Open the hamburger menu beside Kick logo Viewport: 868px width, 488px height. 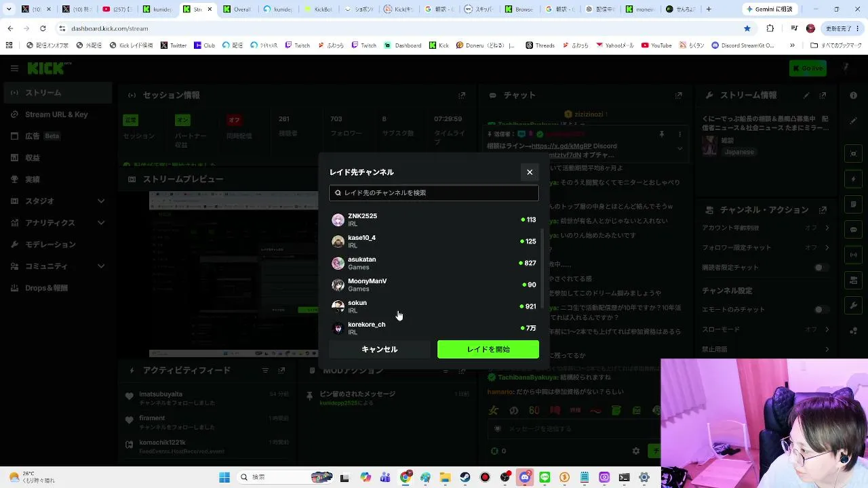14,68
